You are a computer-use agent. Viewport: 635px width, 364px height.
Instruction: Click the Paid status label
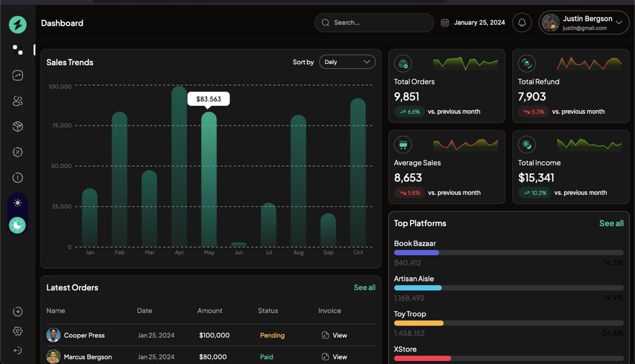(267, 357)
